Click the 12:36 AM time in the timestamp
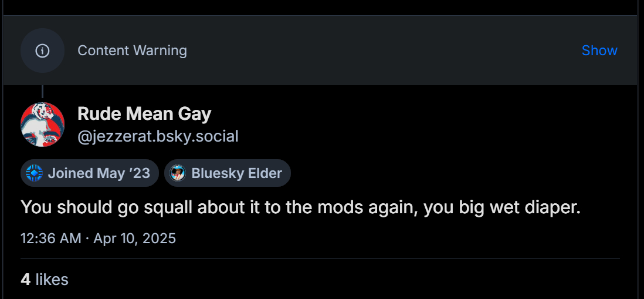 [x=50, y=238]
